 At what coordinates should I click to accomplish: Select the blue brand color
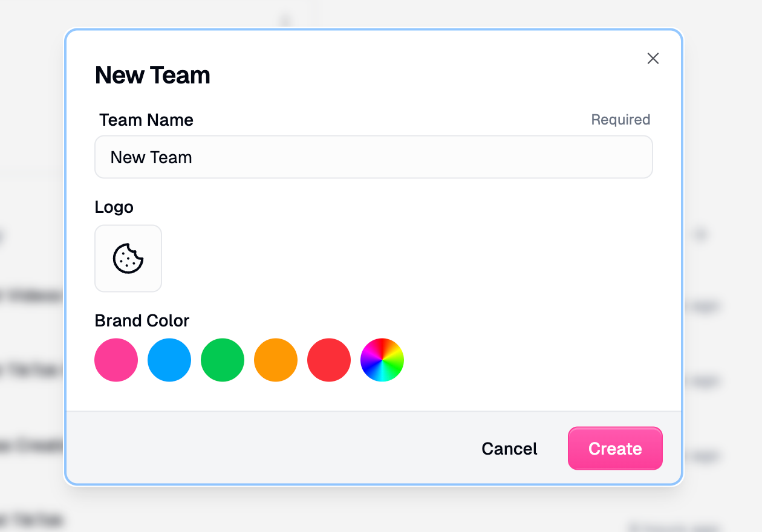tap(169, 360)
